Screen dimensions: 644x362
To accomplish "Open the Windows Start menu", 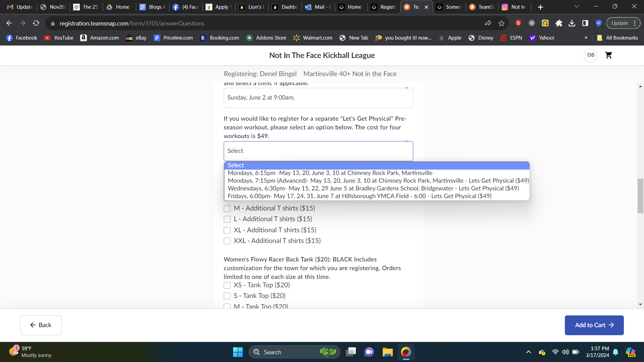I will click(x=238, y=352).
